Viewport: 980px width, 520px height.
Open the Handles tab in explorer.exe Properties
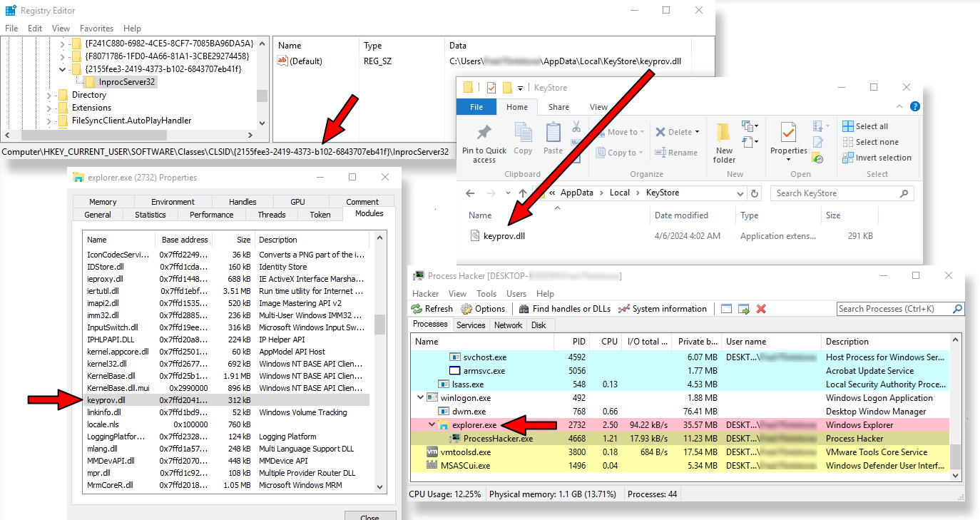pos(243,202)
